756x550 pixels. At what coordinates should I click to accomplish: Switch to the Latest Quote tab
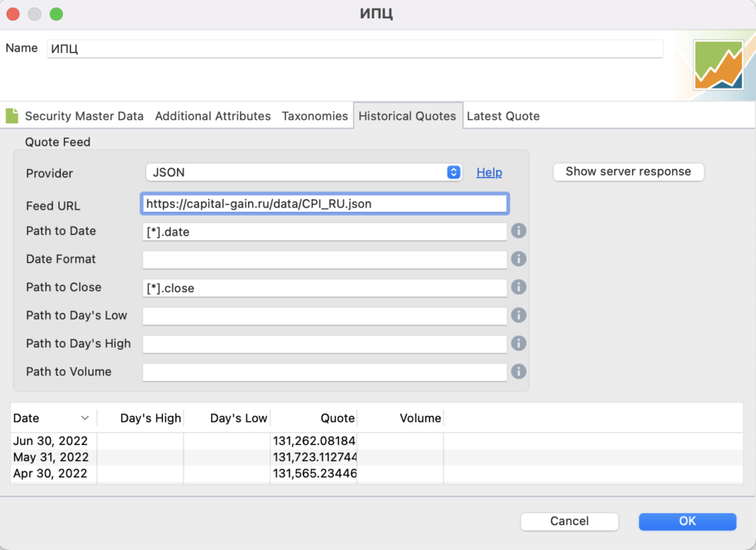tap(503, 116)
